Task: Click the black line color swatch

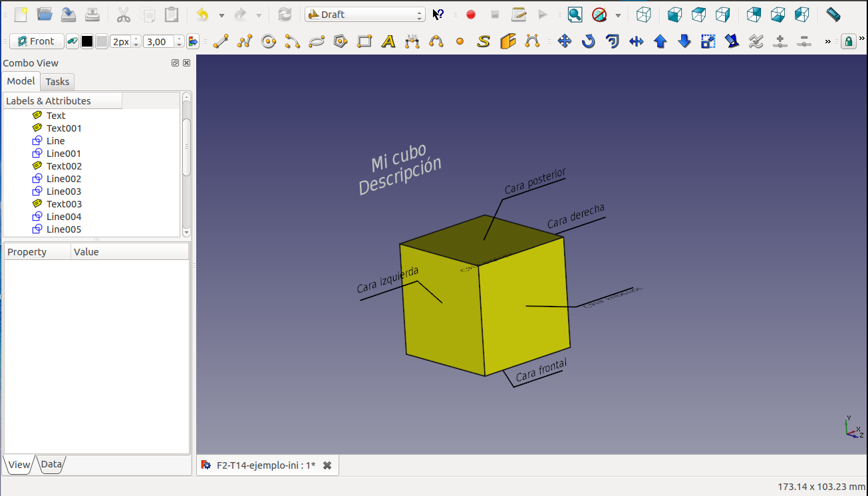Action: (87, 42)
